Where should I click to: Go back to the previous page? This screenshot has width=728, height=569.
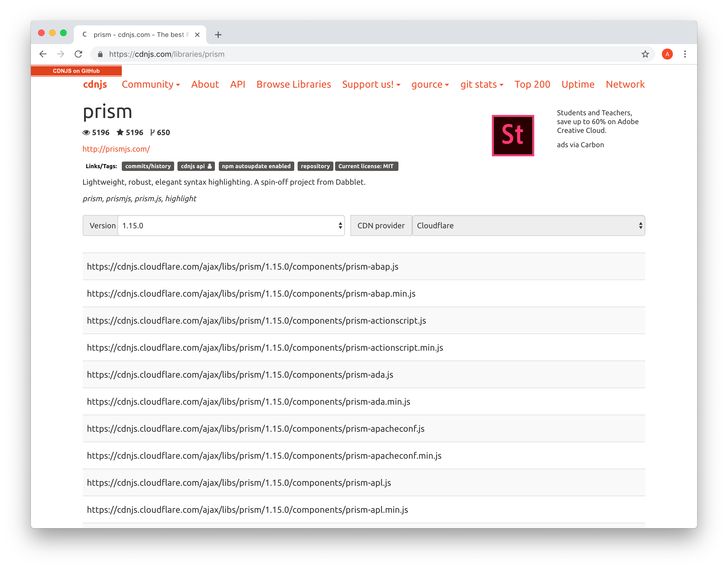point(43,54)
